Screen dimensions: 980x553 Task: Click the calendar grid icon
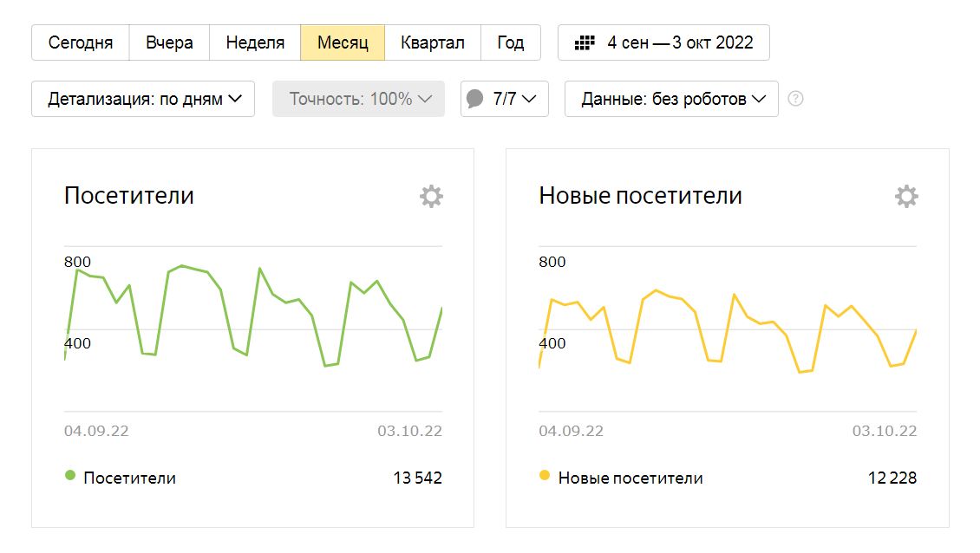585,42
